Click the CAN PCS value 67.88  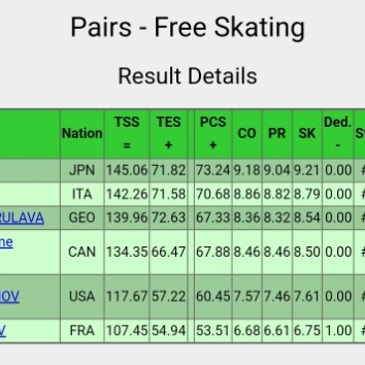point(213,252)
